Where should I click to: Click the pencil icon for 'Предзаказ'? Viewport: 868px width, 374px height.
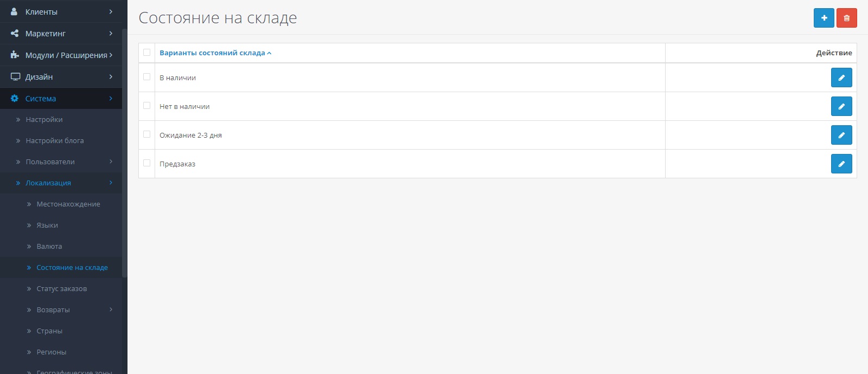pyautogui.click(x=841, y=164)
